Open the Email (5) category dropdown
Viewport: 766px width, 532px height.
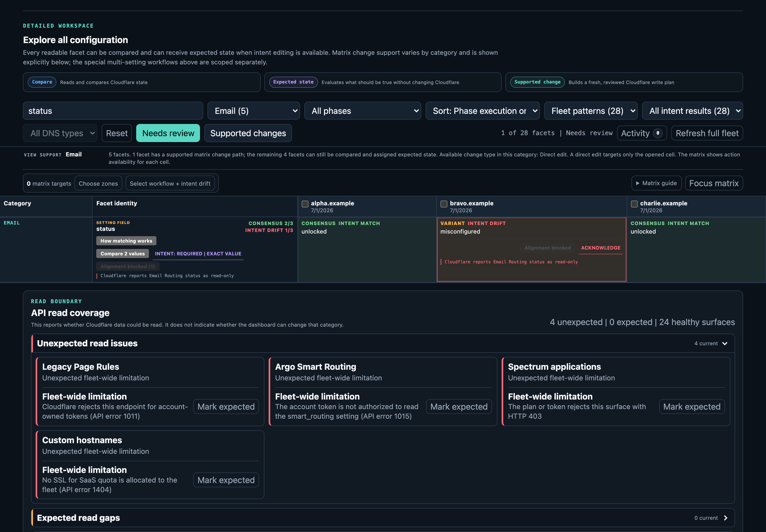(x=253, y=111)
